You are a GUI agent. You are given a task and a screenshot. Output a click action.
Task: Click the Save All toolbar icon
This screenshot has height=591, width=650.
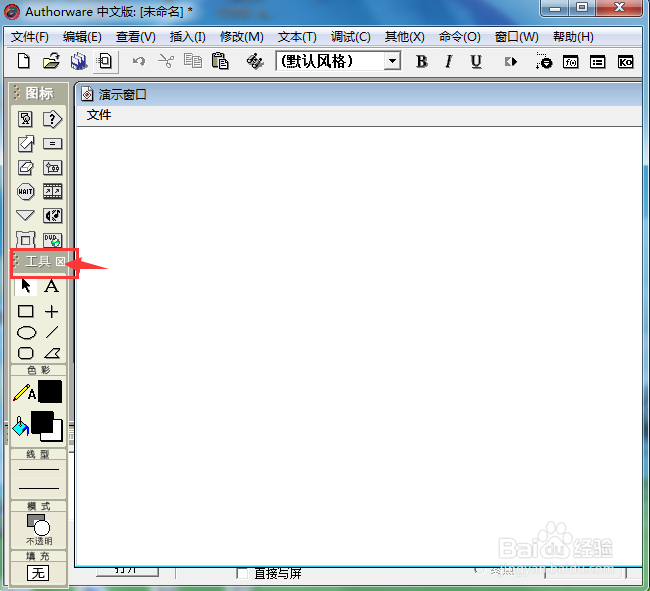pyautogui.click(x=78, y=61)
